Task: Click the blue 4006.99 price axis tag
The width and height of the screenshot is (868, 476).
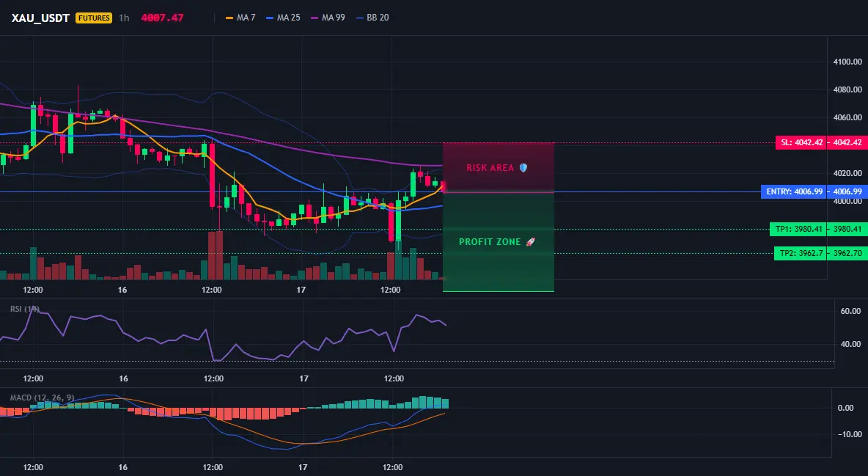Action: (x=847, y=191)
